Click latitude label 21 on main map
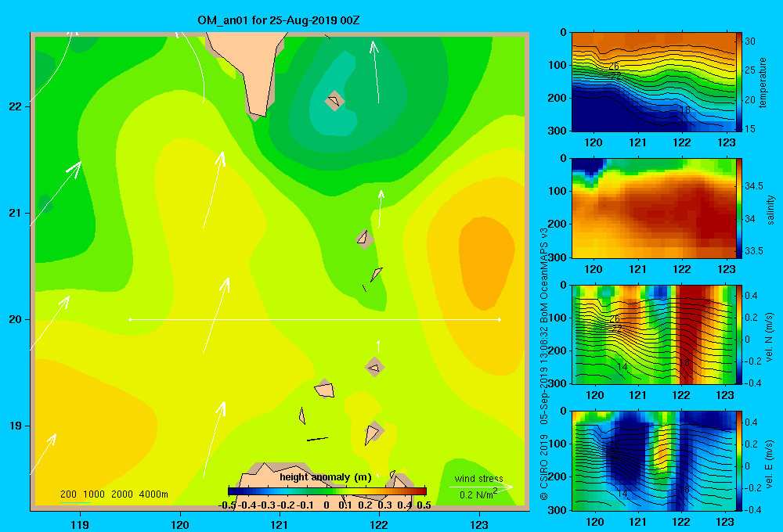The image size is (783, 532). (x=16, y=213)
